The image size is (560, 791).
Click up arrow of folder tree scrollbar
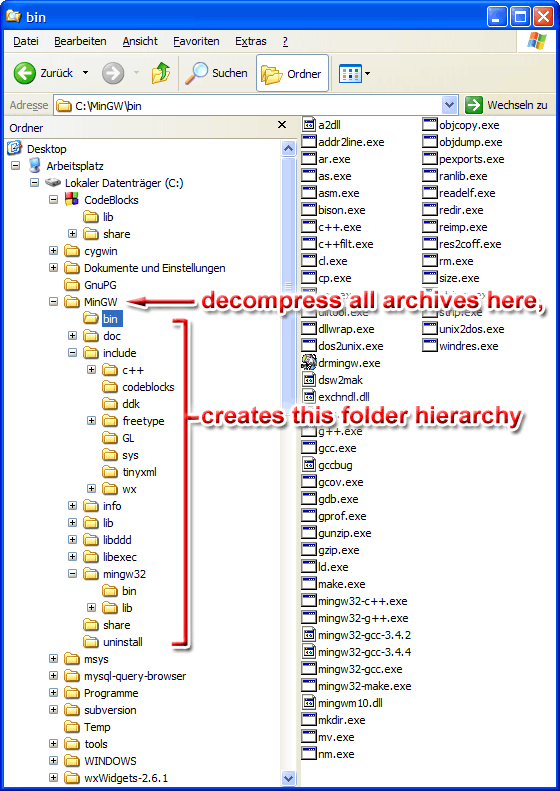tap(288, 148)
